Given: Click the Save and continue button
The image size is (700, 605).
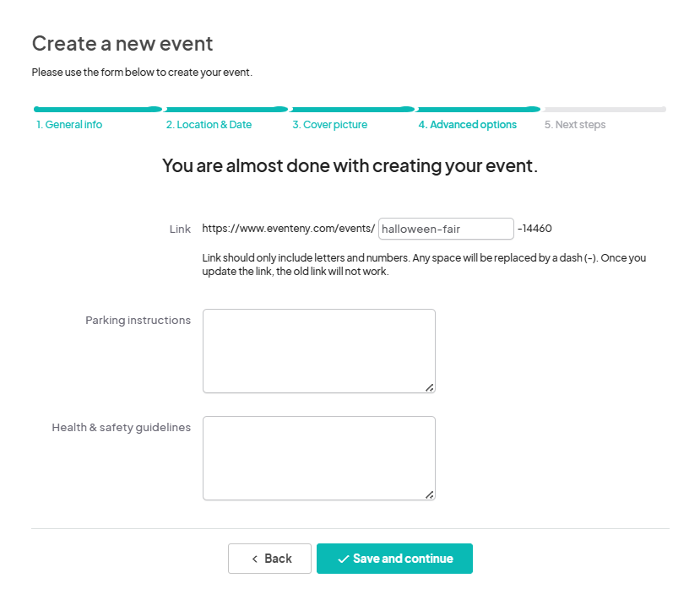Looking at the screenshot, I should (394, 559).
